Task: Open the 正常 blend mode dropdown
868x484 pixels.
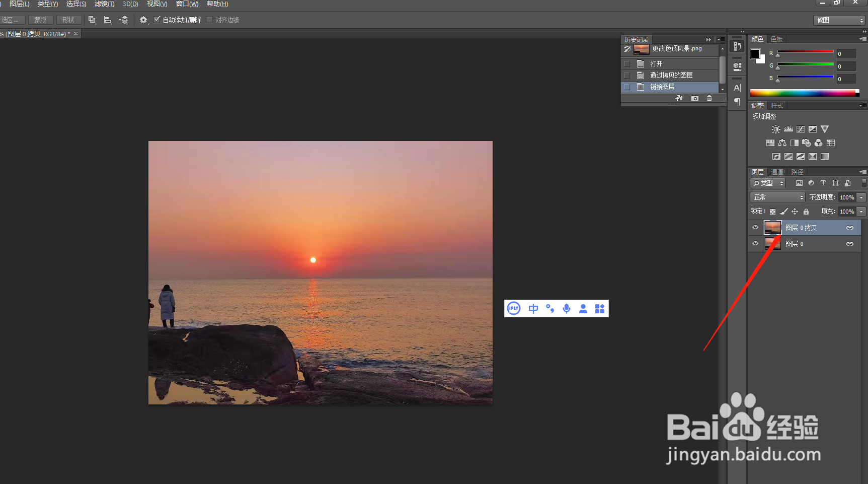Action: pos(778,197)
